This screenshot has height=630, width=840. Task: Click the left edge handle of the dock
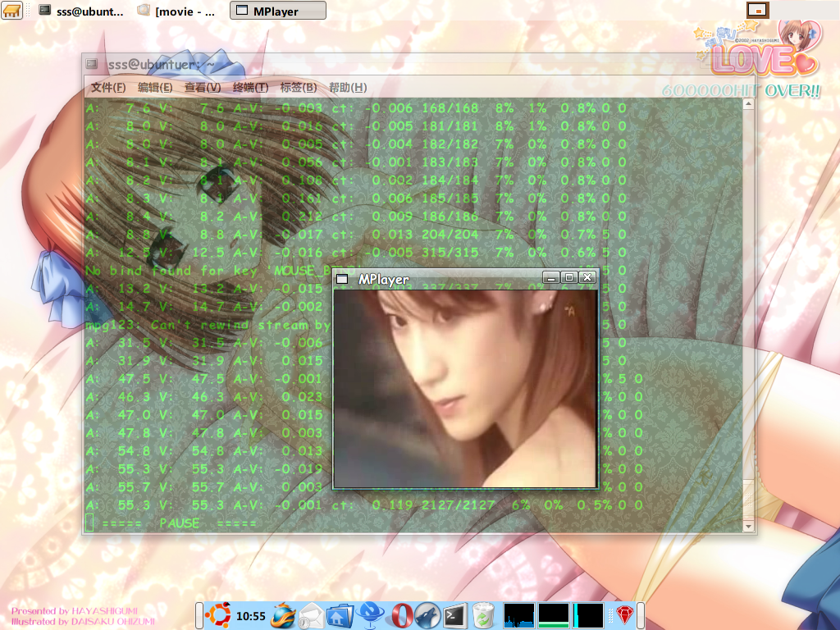[199, 615]
